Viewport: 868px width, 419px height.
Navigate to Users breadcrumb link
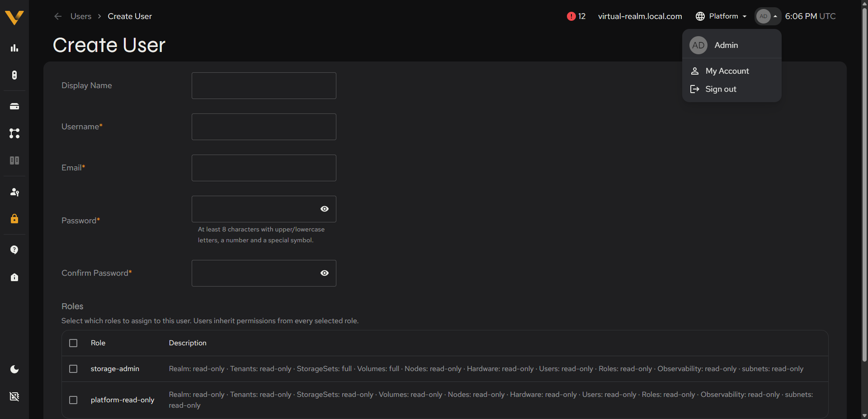pos(81,16)
